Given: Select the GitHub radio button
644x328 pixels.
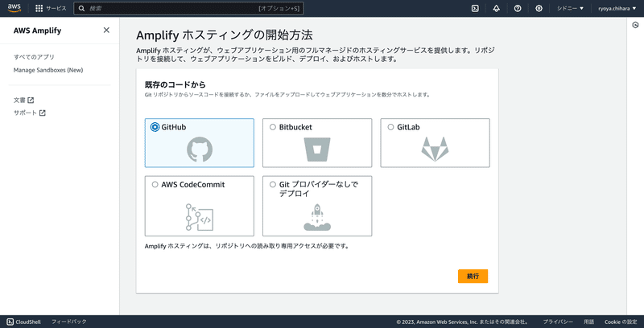Looking at the screenshot, I should [x=155, y=127].
